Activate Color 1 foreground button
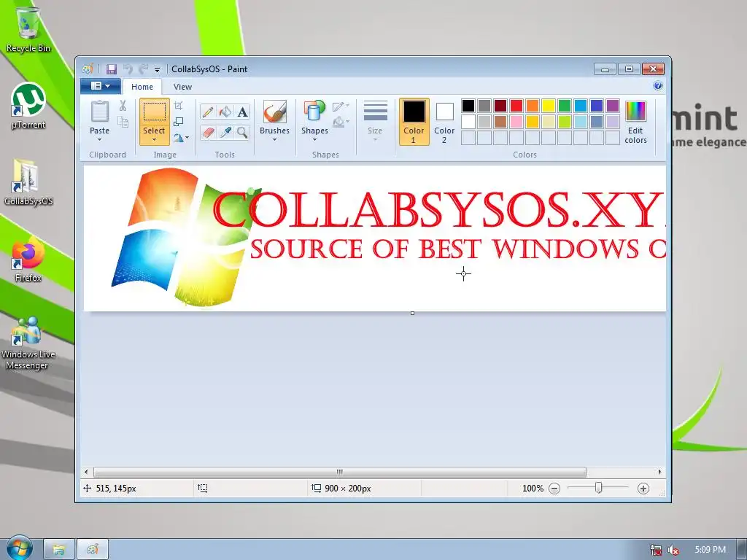Viewport: 747px width, 560px height. pyautogui.click(x=414, y=122)
